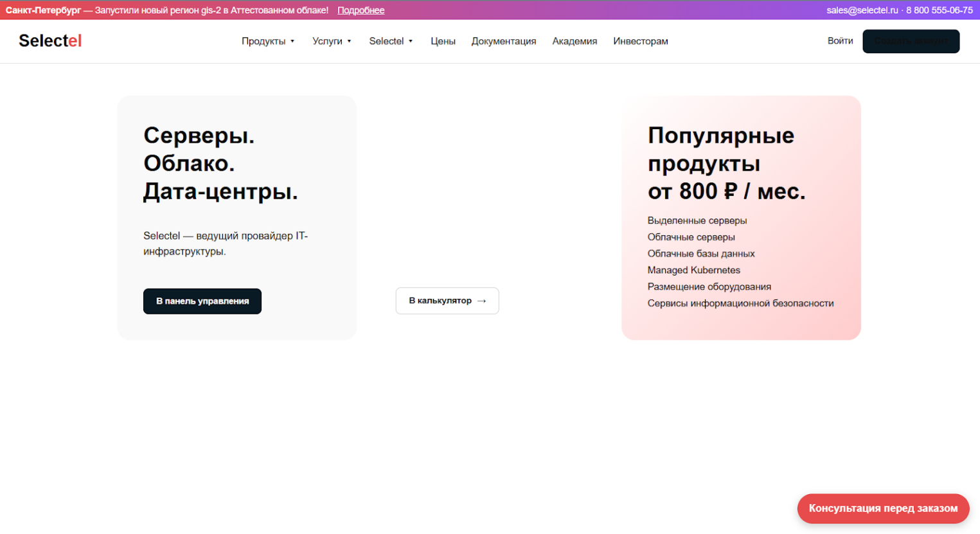The width and height of the screenshot is (980, 534).
Task: Navigate to Инвесторам page
Action: (x=640, y=40)
